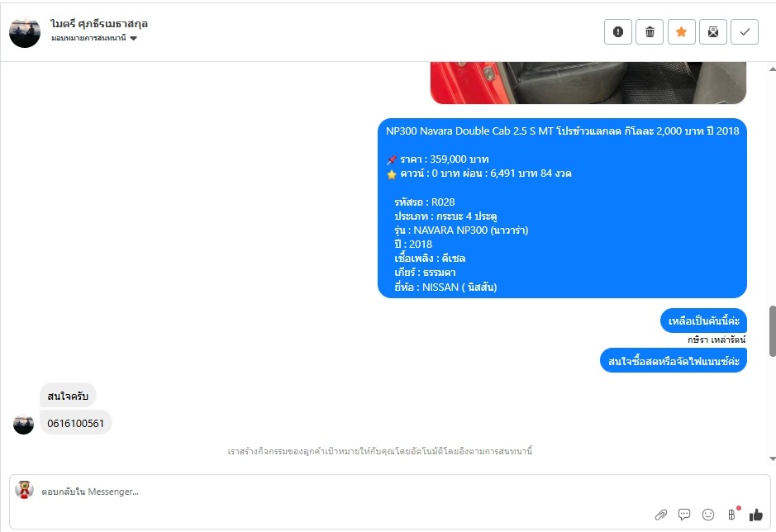Image resolution: width=776 pixels, height=532 pixels.
Task: Click the customer name in header
Action: tap(99, 24)
